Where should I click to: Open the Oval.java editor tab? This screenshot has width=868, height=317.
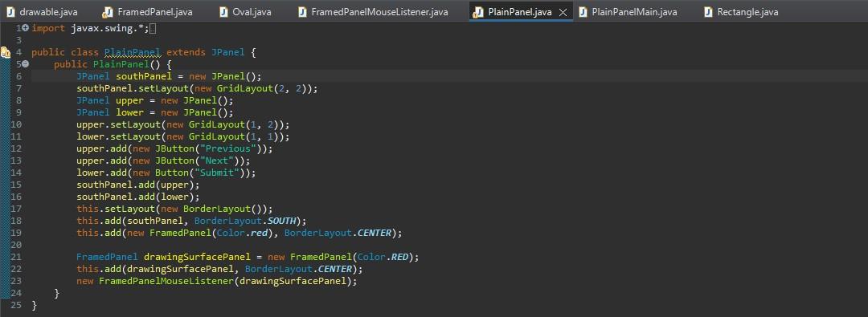(x=246, y=11)
